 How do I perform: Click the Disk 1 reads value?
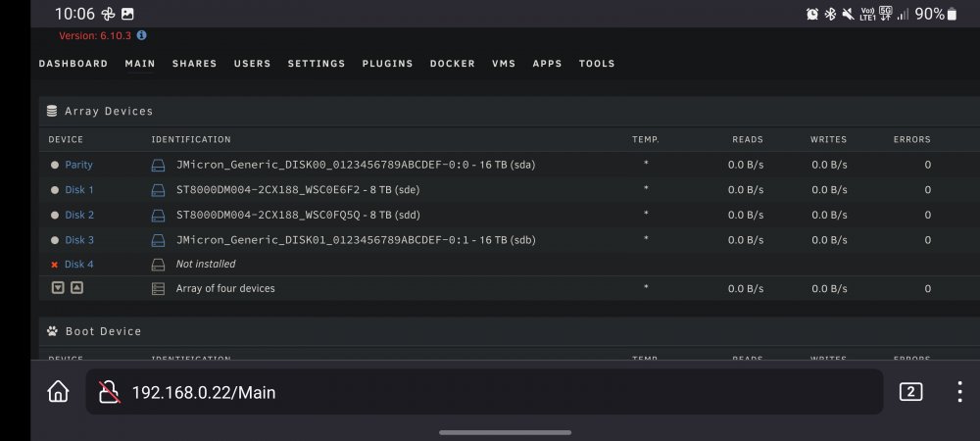[746, 190]
